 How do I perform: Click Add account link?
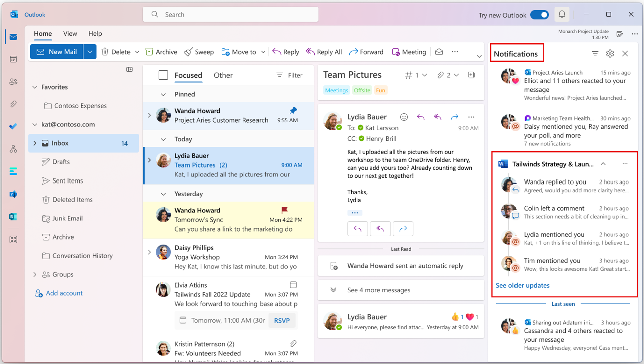tap(59, 293)
